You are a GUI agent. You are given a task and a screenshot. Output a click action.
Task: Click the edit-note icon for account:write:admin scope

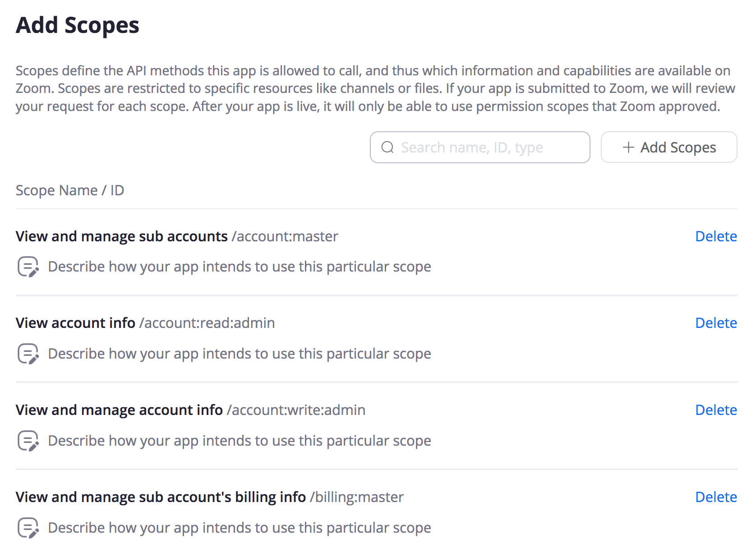click(28, 441)
